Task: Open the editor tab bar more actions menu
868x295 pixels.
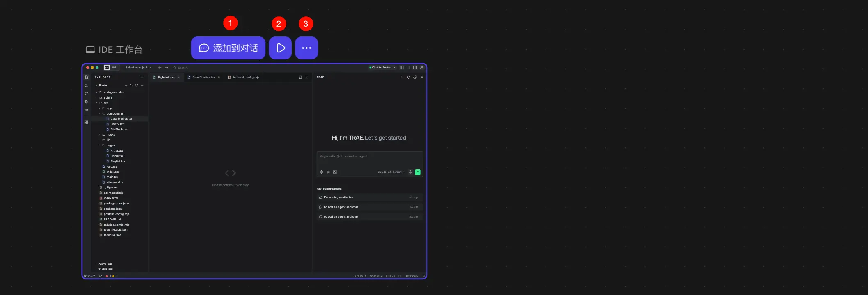Action: (x=307, y=77)
